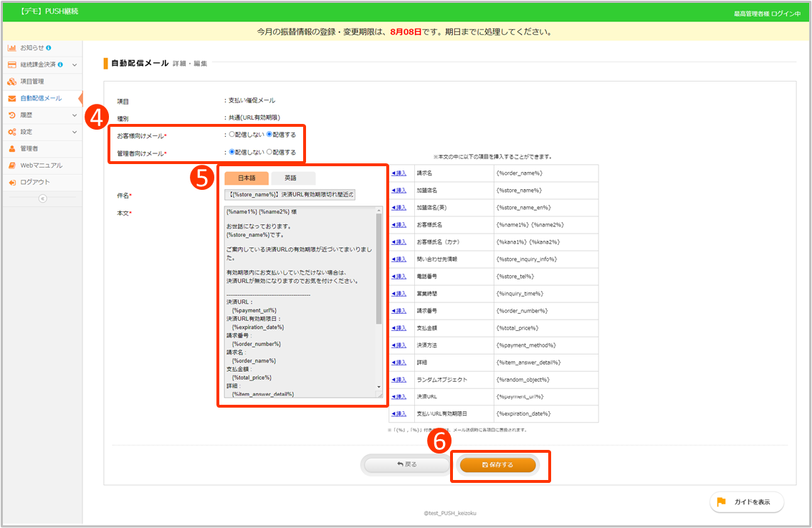812x528 pixels.
Task: Click the Webマニュアル book icon
Action: (x=11, y=165)
